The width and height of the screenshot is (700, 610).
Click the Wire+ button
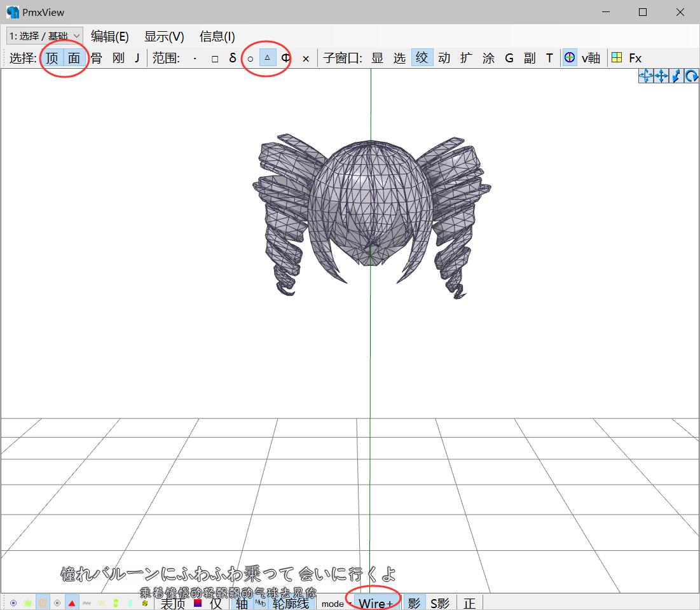pyautogui.click(x=376, y=603)
